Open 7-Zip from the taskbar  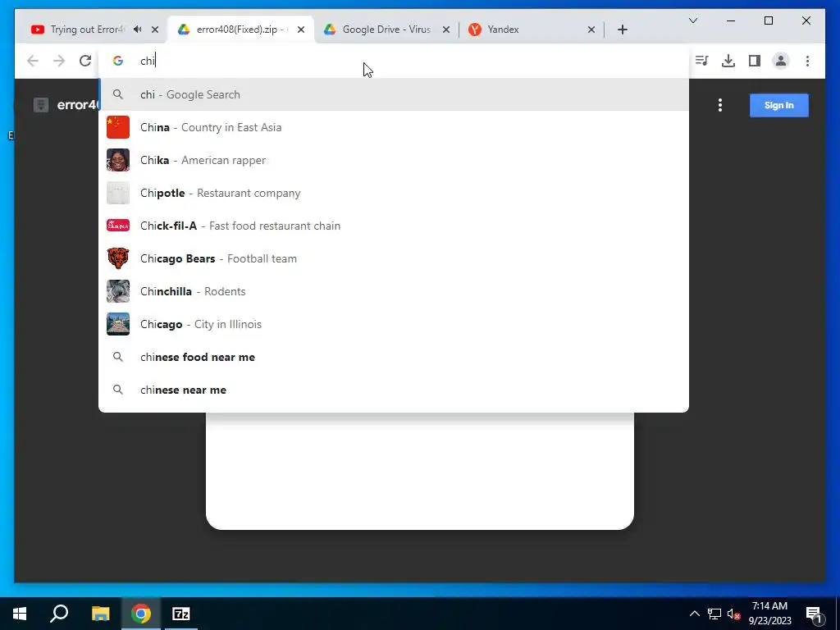[180, 614]
